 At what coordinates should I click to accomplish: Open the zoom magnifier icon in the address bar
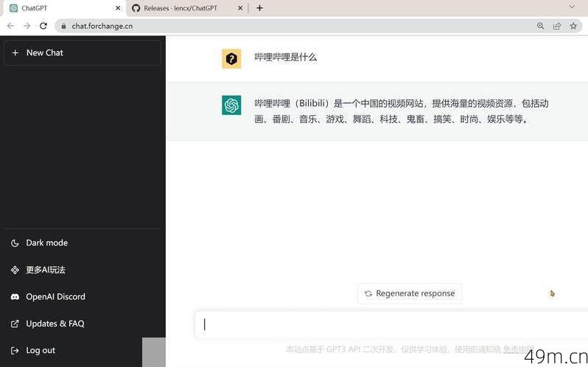coord(540,26)
